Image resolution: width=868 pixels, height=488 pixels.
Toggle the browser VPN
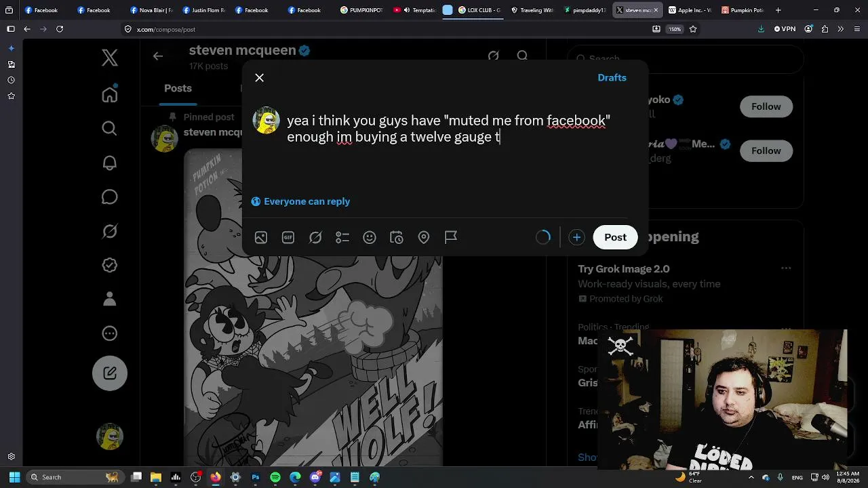point(784,29)
